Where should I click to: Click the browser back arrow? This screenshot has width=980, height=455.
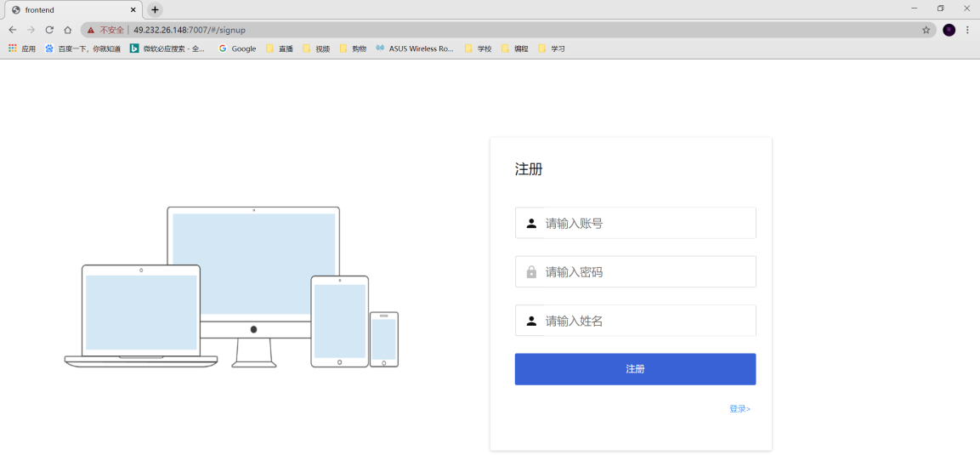(x=13, y=30)
